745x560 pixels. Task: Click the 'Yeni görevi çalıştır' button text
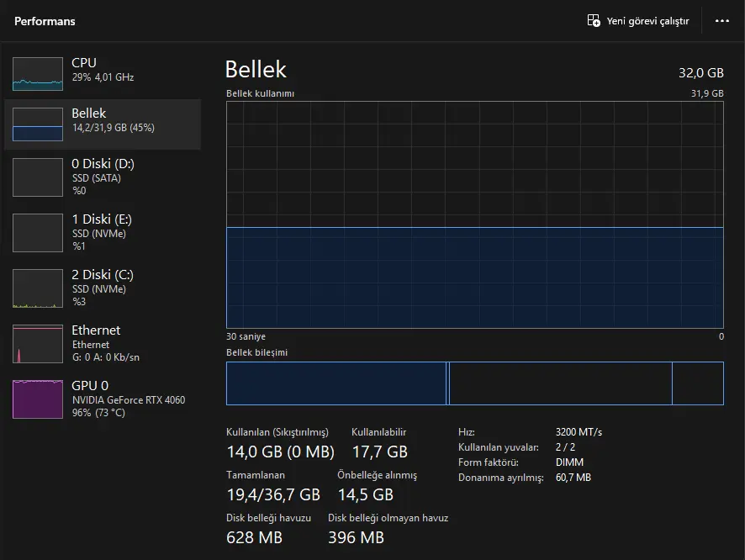click(647, 21)
